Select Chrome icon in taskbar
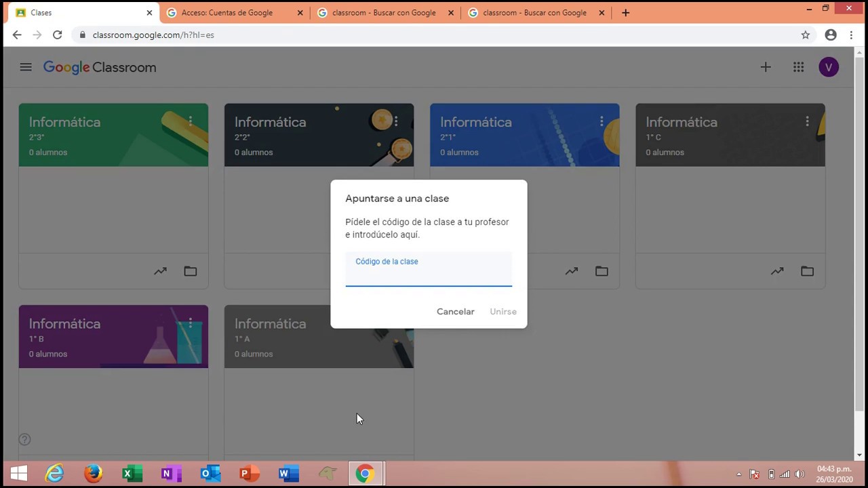Viewport: 868px width, 488px height. coord(365,474)
